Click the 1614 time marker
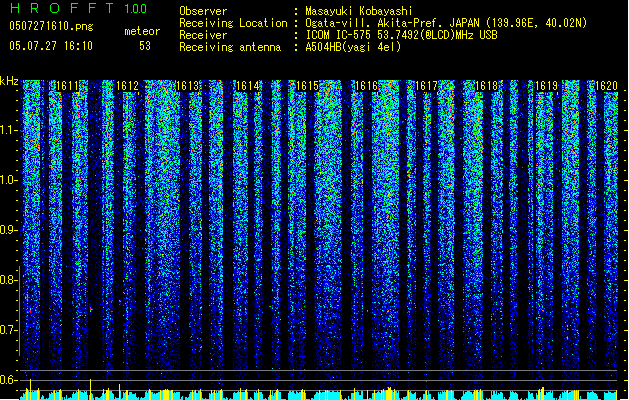The image size is (629, 400). click(248, 86)
